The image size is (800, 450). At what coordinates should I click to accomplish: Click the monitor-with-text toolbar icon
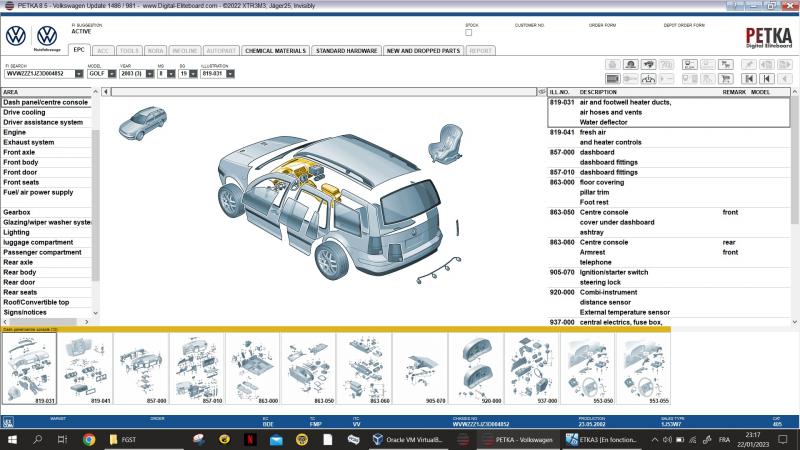(x=689, y=64)
